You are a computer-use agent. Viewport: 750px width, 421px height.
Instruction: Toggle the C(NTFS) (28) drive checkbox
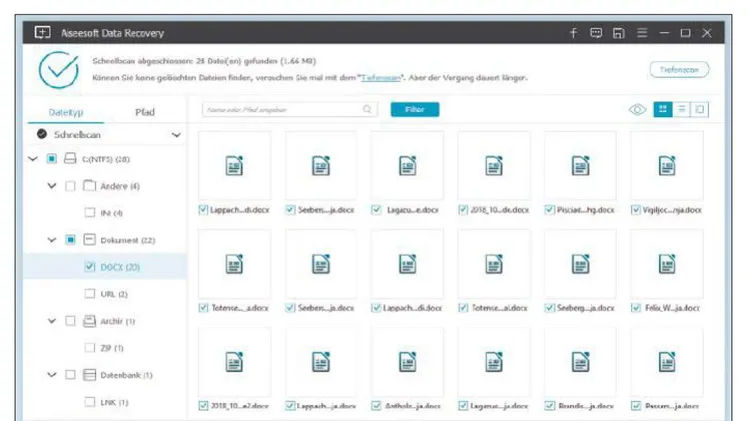(x=51, y=158)
